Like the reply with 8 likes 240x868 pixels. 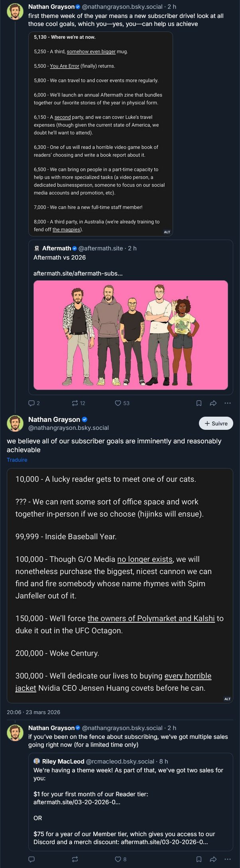pyautogui.click(x=118, y=859)
